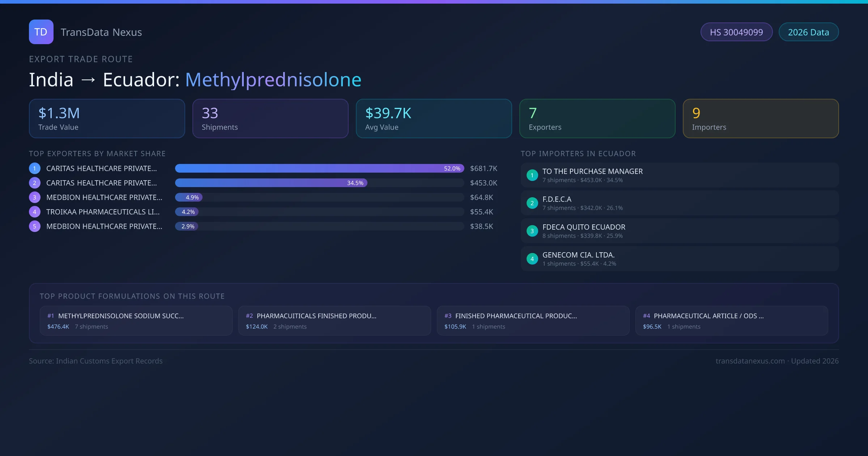The image size is (868, 456).
Task: Open the 9 Importers stat card
Action: click(x=761, y=118)
